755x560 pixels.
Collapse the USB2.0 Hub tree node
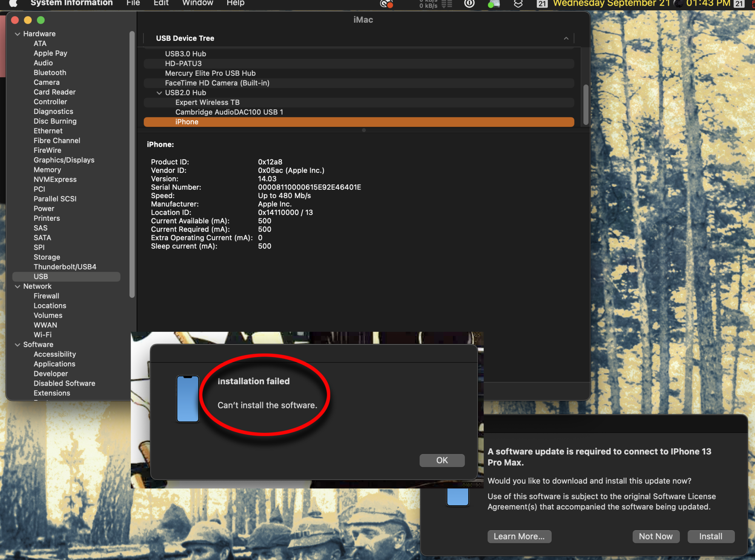pyautogui.click(x=159, y=93)
